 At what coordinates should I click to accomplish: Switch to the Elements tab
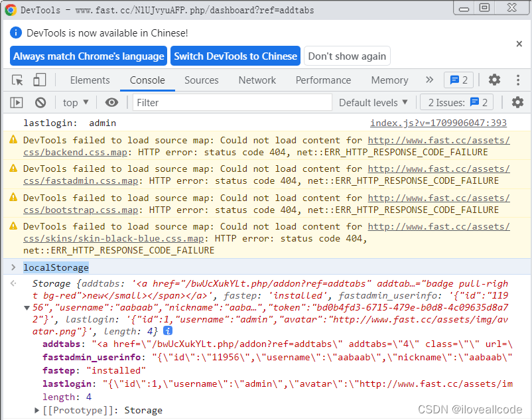click(90, 80)
